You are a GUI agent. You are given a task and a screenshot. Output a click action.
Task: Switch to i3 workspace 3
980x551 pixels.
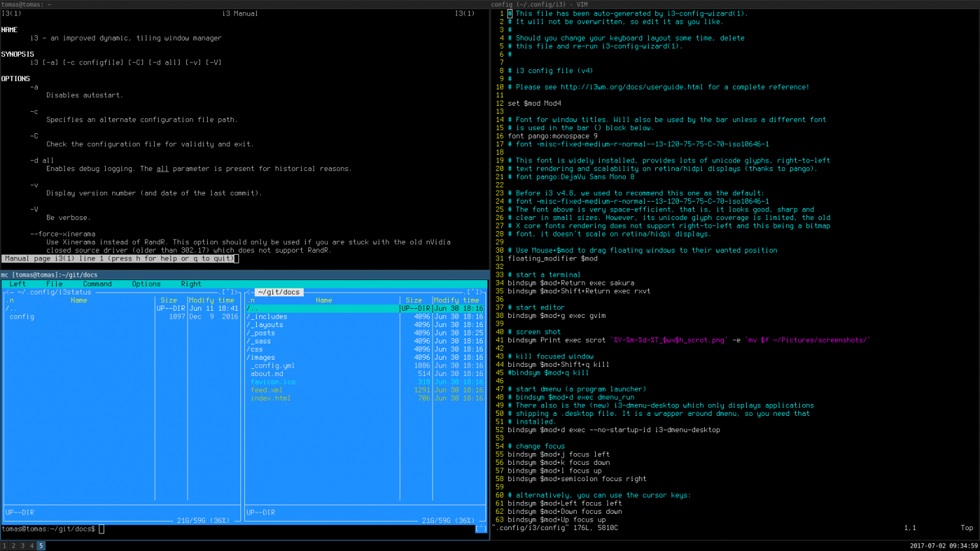coord(22,546)
